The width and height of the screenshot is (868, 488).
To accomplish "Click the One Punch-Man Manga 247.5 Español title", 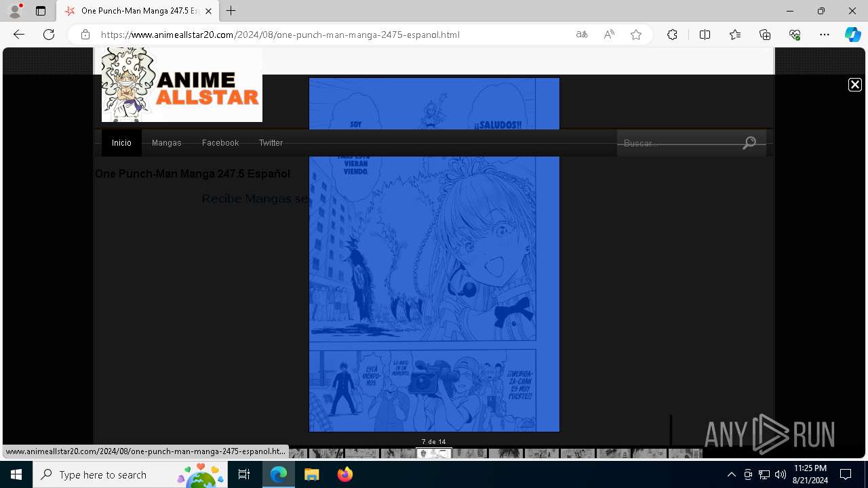I will point(193,174).
